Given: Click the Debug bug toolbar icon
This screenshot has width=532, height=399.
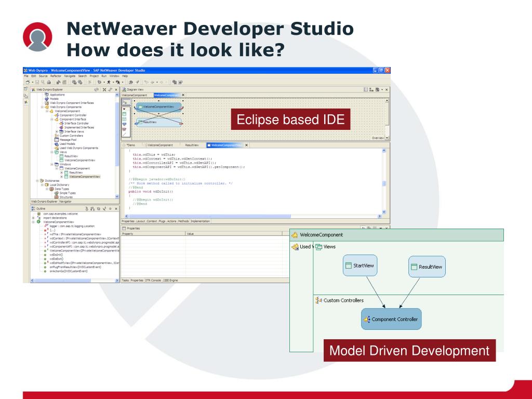Looking at the screenshot, I should [99, 82].
